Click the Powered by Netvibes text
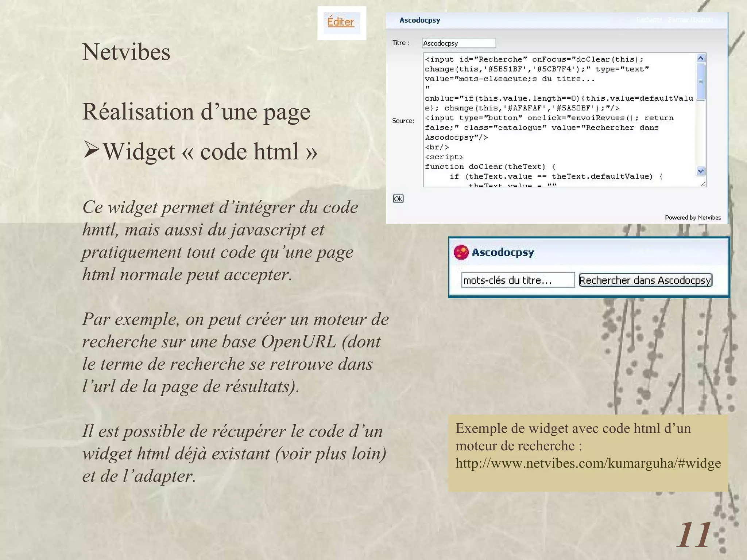The height and width of the screenshot is (560, 747). pyautogui.click(x=693, y=218)
